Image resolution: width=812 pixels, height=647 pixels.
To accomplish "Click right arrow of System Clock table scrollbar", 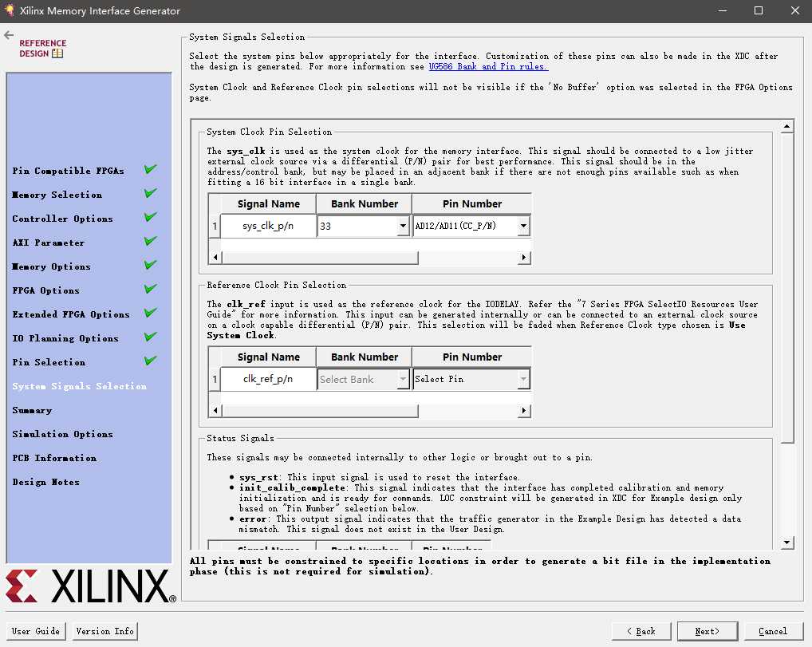I will (x=524, y=257).
